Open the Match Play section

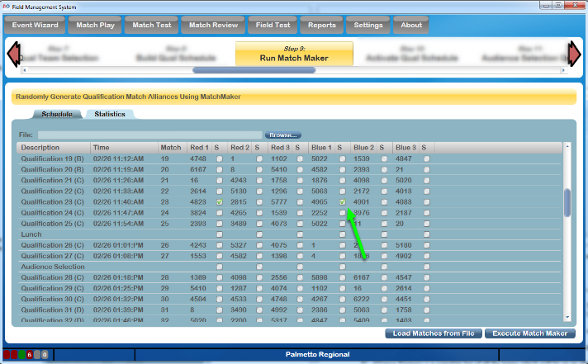coord(95,25)
